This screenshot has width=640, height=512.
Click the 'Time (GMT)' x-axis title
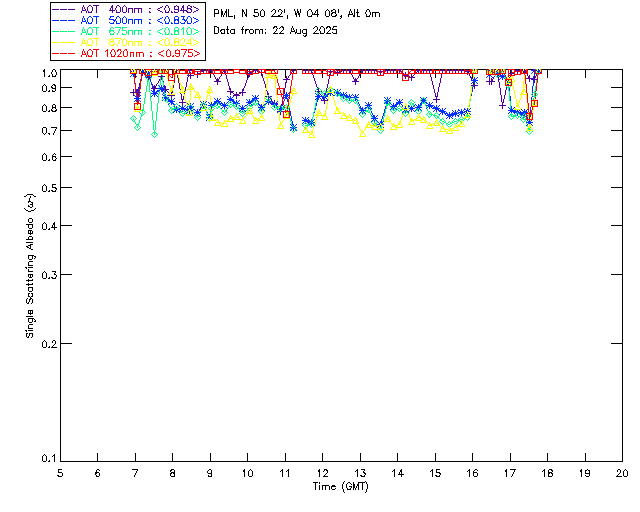[x=340, y=487]
